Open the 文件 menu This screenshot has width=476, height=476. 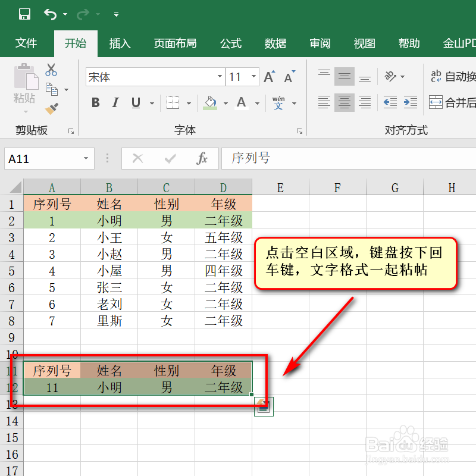[x=26, y=43]
